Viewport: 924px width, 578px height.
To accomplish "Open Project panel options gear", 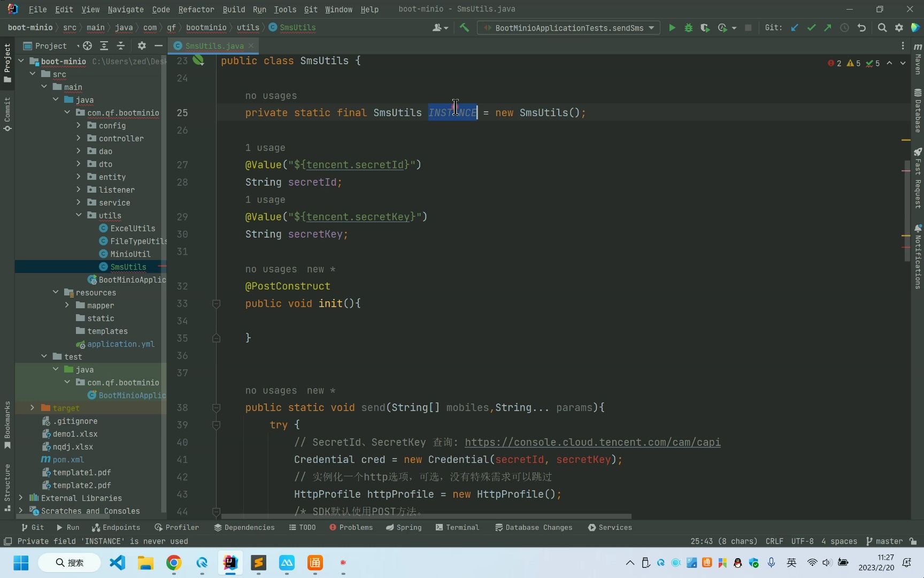I will click(x=142, y=46).
